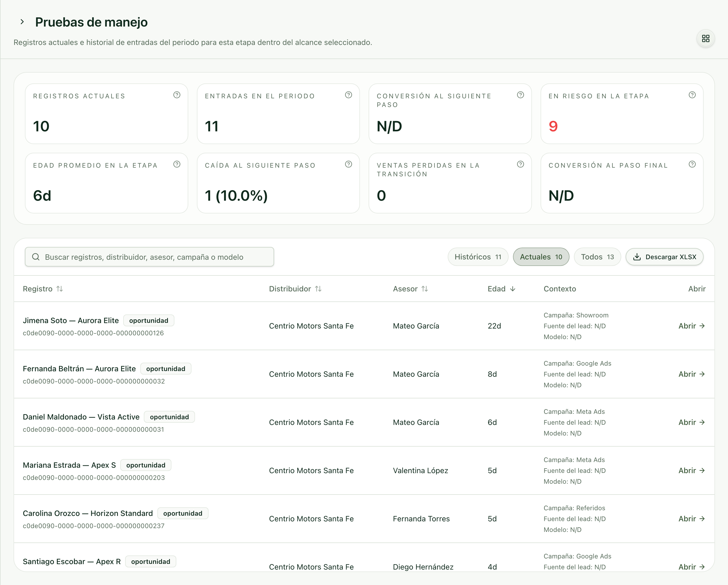Open the Jimena Soto record
This screenshot has height=585, width=728.
click(x=691, y=326)
